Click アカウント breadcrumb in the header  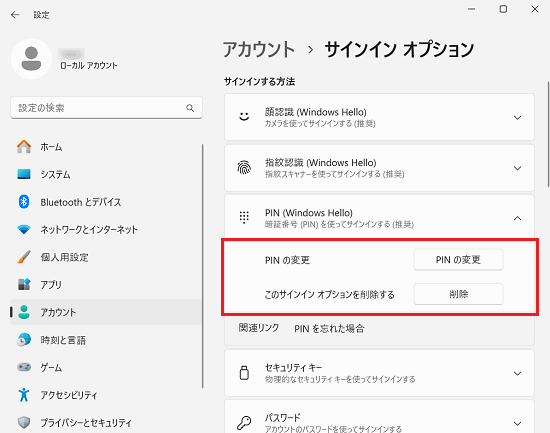point(259,49)
